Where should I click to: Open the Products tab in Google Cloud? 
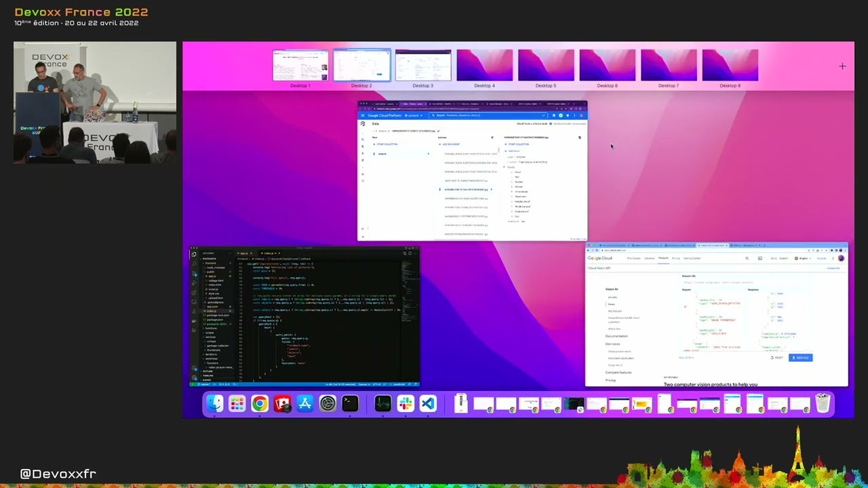(x=663, y=258)
